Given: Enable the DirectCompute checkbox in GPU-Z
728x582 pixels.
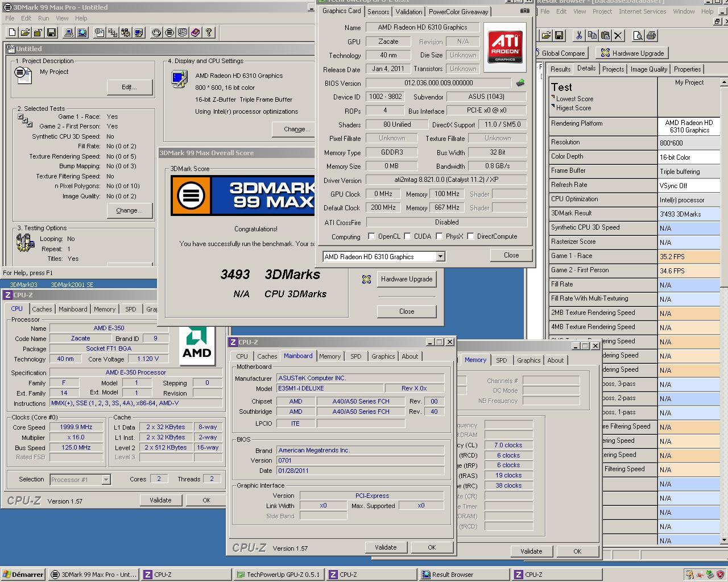Looking at the screenshot, I should 470,236.
